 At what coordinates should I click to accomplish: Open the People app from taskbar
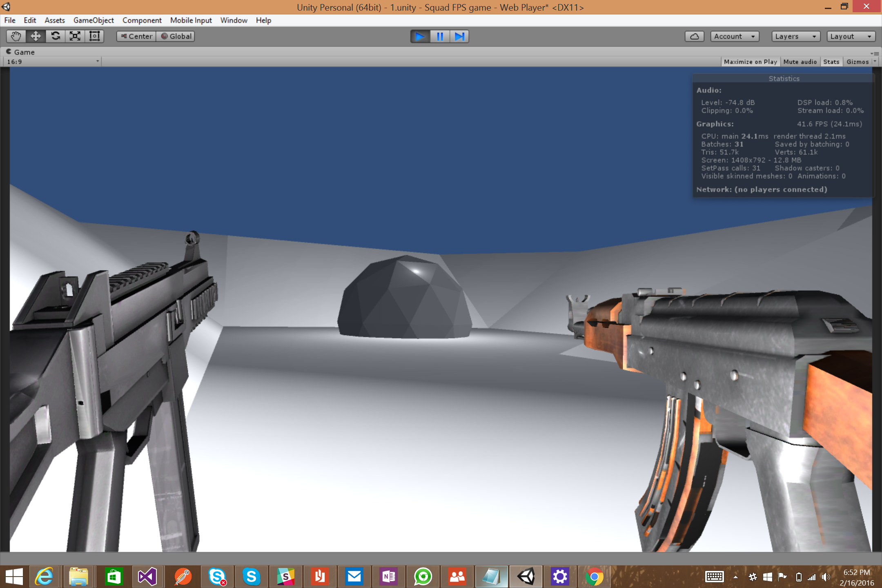457,577
